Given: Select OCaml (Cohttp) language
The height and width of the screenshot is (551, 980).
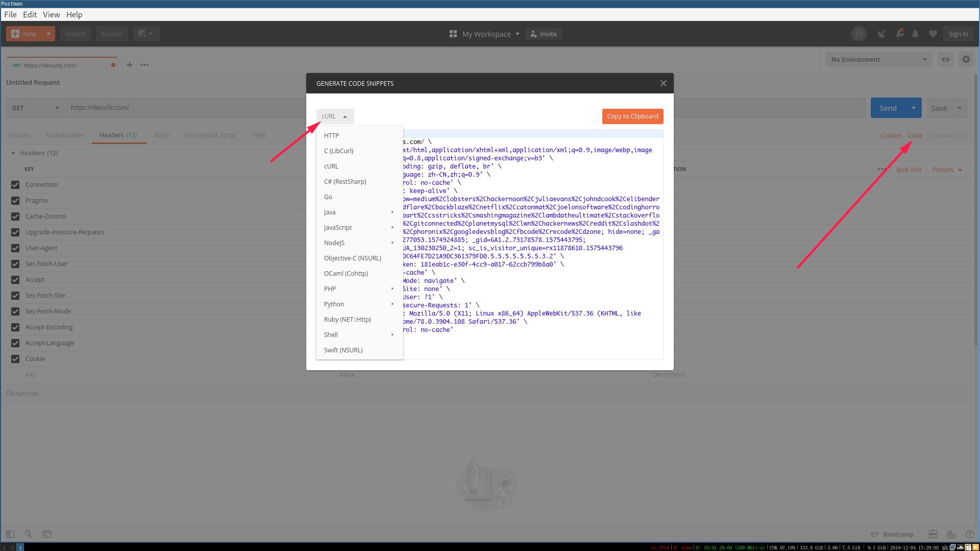Looking at the screenshot, I should tap(360, 273).
